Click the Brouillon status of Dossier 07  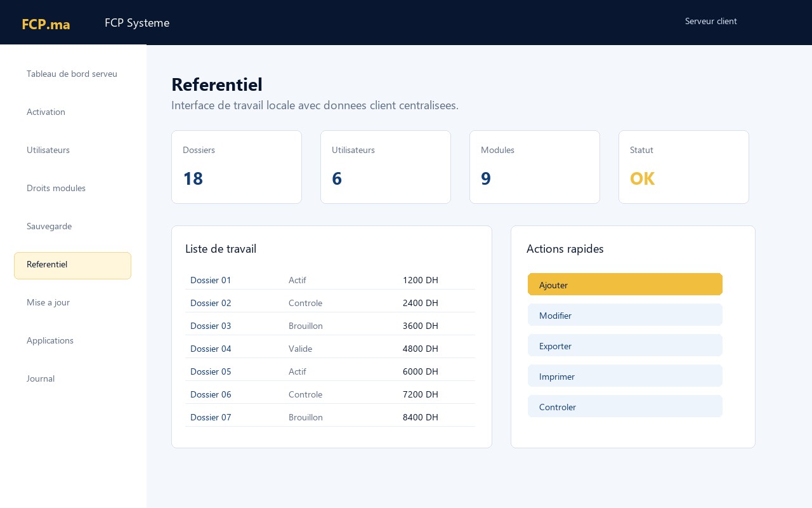[306, 417]
